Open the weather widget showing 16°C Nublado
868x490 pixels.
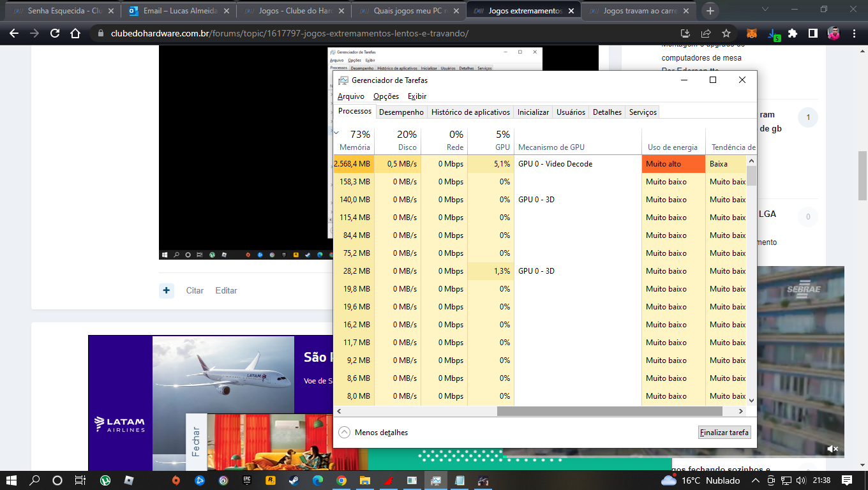(x=701, y=480)
